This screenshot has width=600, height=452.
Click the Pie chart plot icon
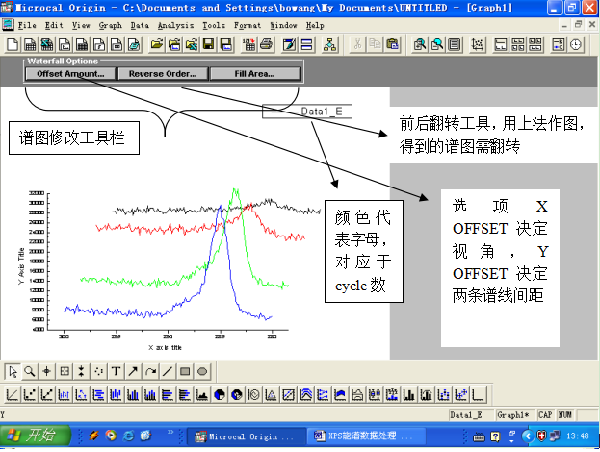[220, 394]
